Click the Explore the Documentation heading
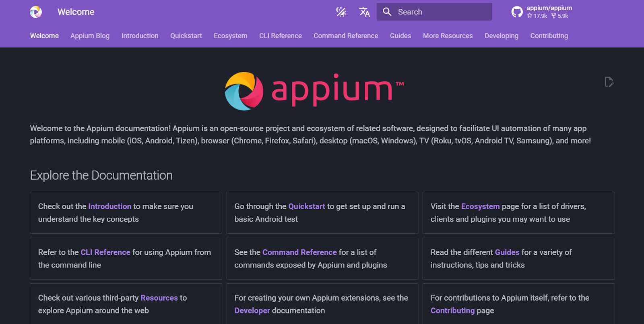Screen dimensions: 644x324 (x=101, y=175)
